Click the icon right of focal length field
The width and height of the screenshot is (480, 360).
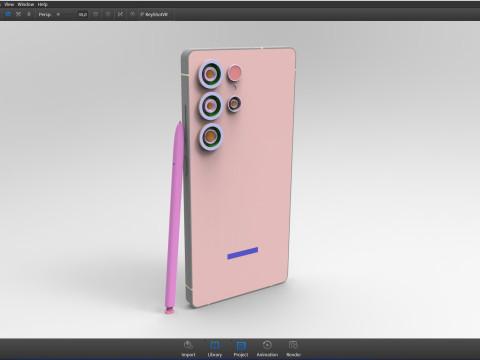96,14
